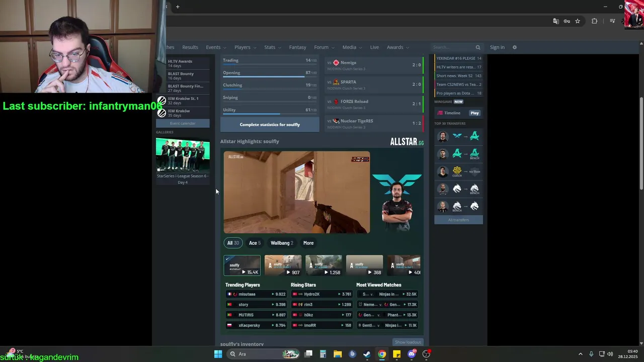Play the 1.258 views highlight thumbnail

pos(324,265)
